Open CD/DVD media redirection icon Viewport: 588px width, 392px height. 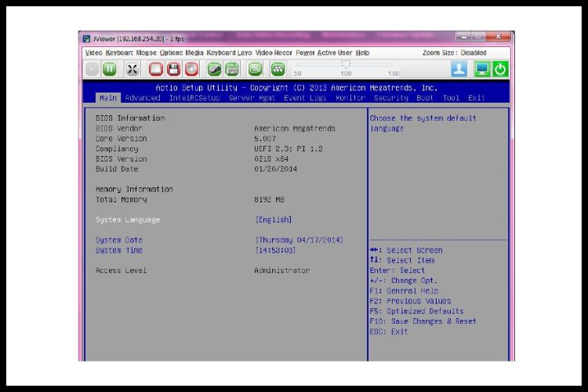[191, 69]
